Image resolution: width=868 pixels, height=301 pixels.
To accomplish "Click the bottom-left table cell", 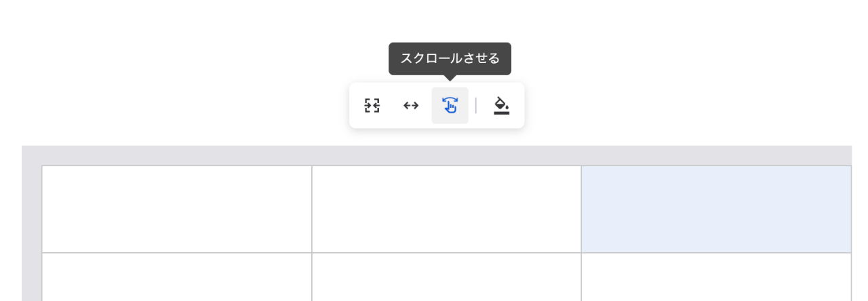I will [x=177, y=277].
